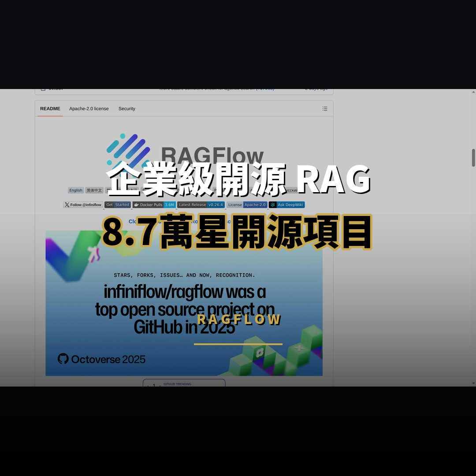
Task: Click the GitHub Octocat logo in banner
Action: [x=63, y=359]
